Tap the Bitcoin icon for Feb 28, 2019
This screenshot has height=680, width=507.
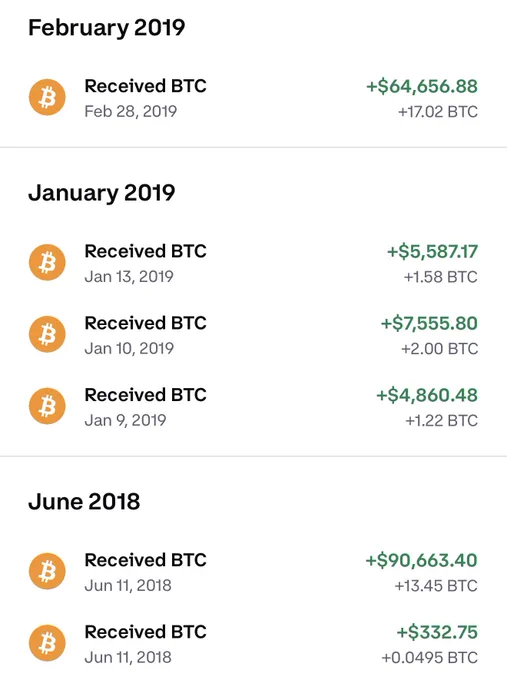pyautogui.click(x=47, y=97)
